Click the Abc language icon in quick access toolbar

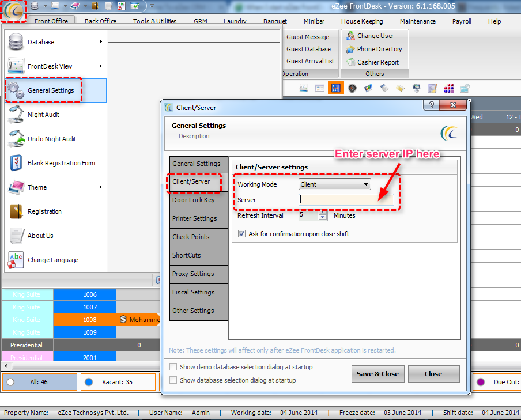click(x=122, y=6)
